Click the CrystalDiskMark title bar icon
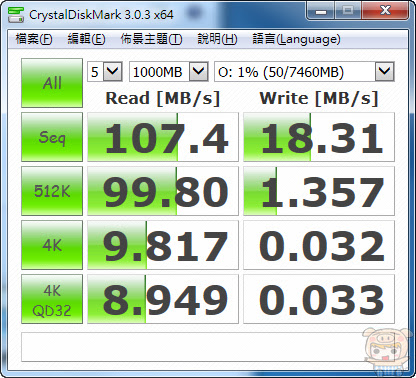 (16, 14)
